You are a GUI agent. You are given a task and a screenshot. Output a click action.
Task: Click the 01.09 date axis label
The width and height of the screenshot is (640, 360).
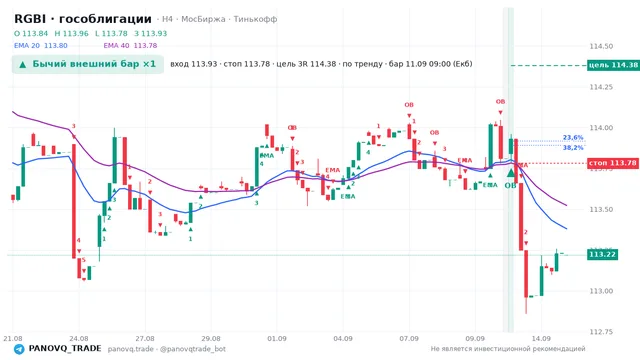point(277,339)
